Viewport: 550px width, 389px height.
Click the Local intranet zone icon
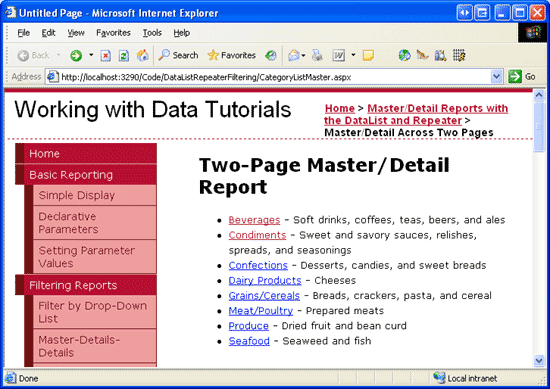[438, 378]
